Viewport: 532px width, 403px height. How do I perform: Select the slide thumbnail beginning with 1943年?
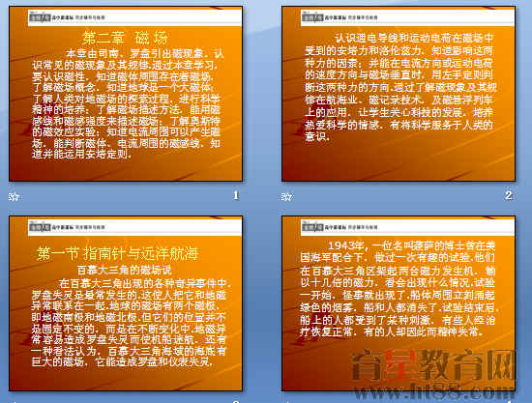[x=399, y=303]
